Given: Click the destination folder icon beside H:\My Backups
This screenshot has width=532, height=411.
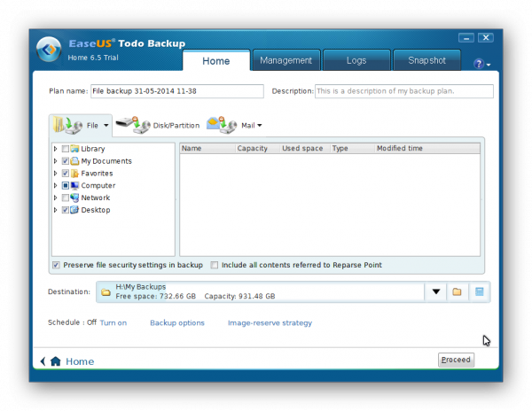Looking at the screenshot, I should 106,292.
